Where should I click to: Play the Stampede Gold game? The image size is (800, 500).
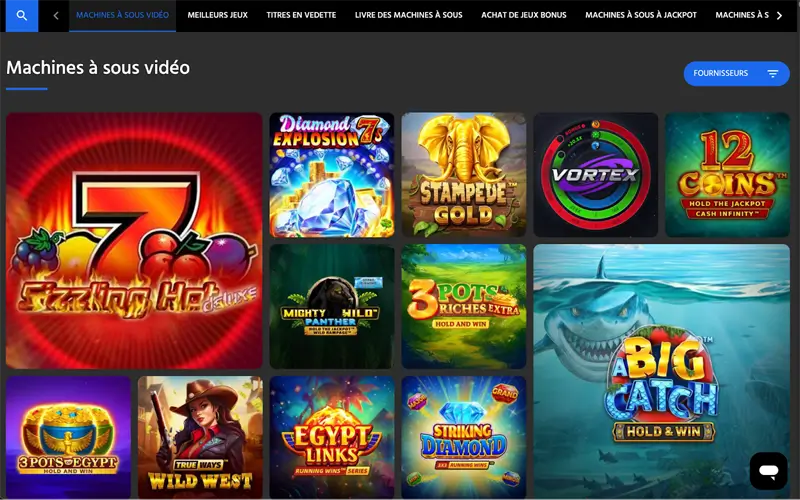point(464,175)
